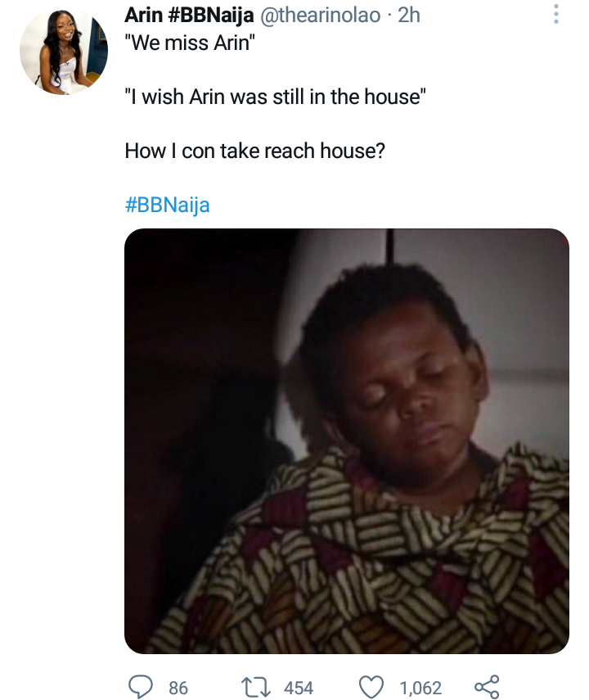Click the retweet arrows icon
The width and height of the screenshot is (589, 700).
[x=256, y=688]
